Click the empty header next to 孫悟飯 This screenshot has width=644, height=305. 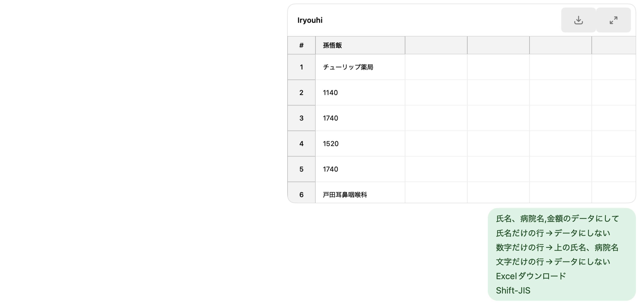(436, 45)
